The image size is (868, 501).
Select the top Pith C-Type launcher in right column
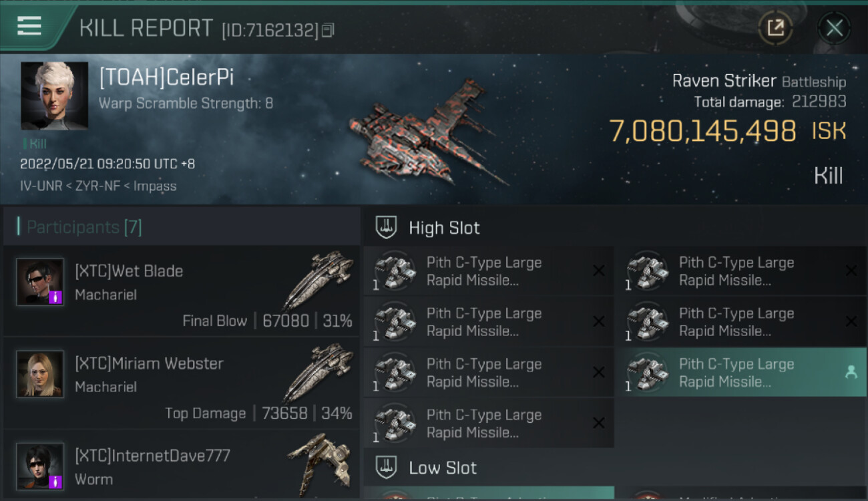click(x=741, y=271)
